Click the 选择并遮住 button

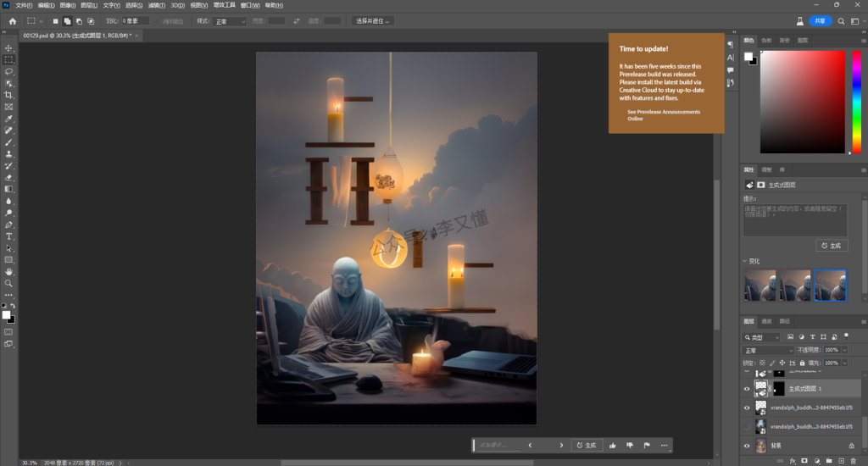coord(372,20)
